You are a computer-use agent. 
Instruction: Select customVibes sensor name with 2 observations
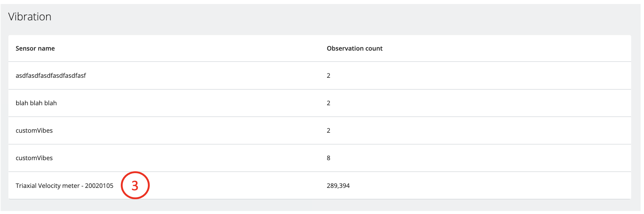[34, 131]
